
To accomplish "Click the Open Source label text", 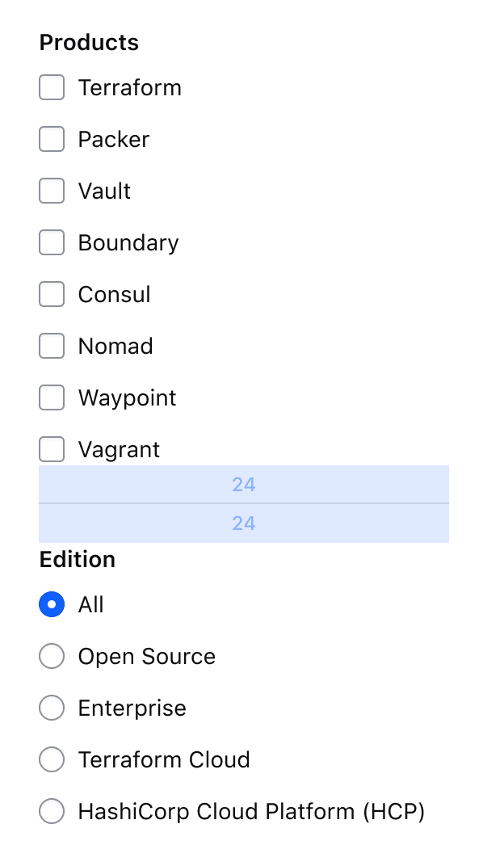I will [x=146, y=656].
